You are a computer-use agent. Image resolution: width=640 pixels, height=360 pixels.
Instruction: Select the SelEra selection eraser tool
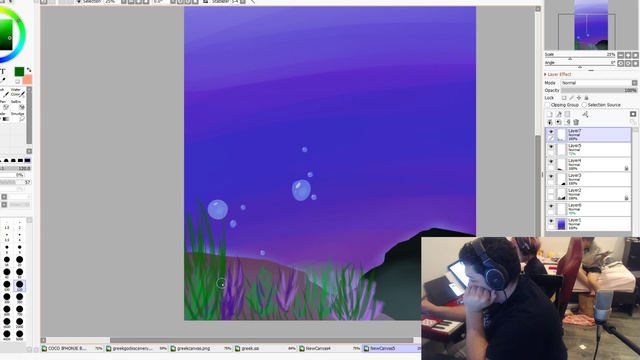coord(17,104)
